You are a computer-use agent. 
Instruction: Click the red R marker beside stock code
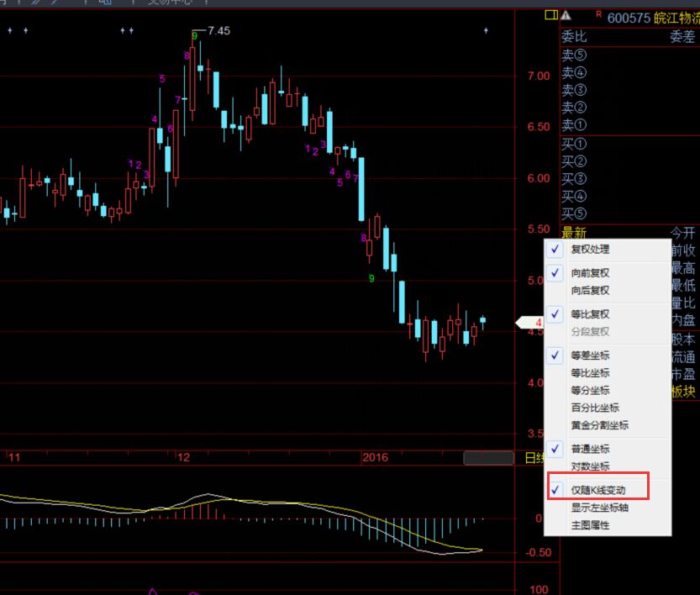tap(598, 13)
